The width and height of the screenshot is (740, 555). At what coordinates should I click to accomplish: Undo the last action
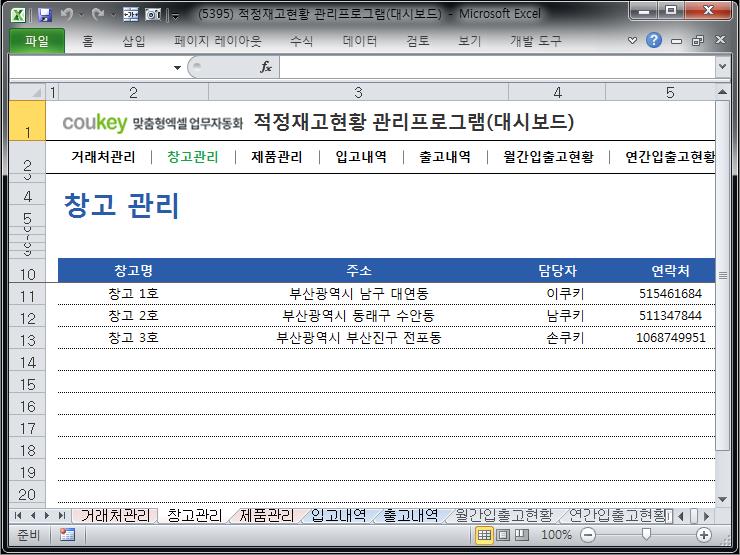[67, 15]
